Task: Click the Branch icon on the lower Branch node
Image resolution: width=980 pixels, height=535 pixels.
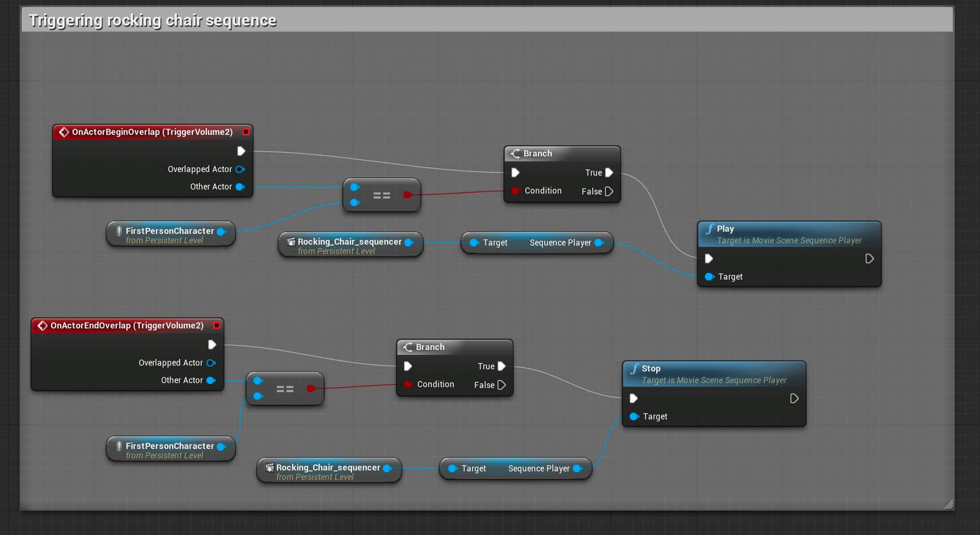Action: 408,347
